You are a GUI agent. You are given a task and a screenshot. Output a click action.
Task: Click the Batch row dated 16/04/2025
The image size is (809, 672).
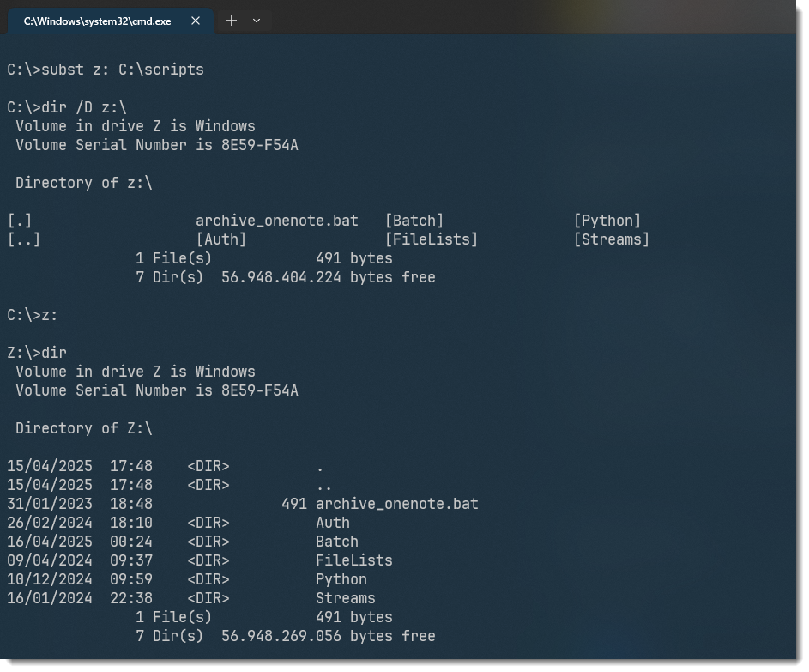click(336, 542)
